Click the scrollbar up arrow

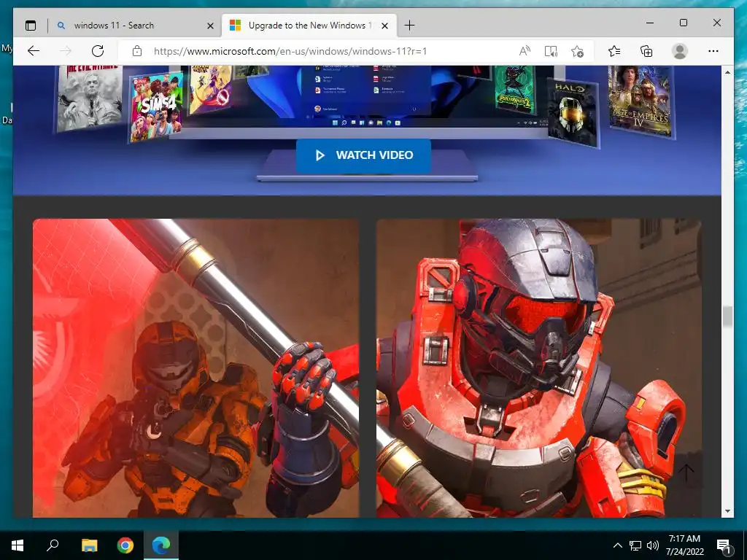pos(727,72)
